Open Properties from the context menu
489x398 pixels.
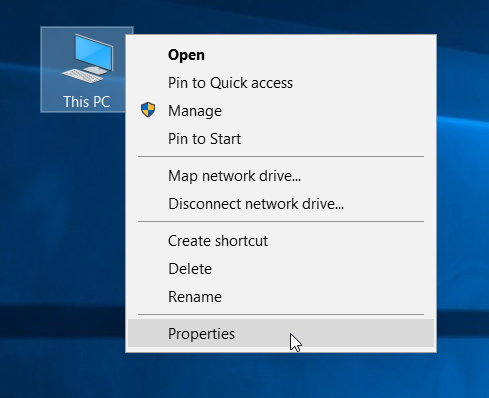click(281, 333)
